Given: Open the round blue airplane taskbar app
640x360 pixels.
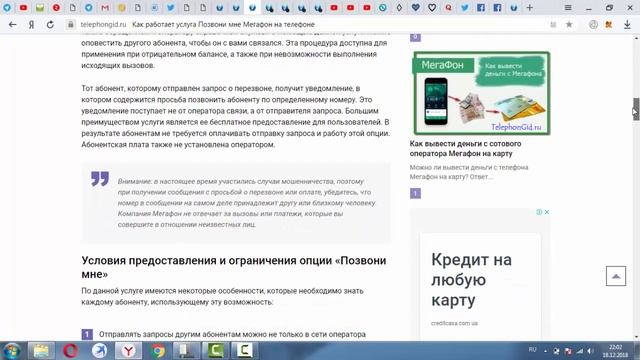Looking at the screenshot, I should (99, 351).
